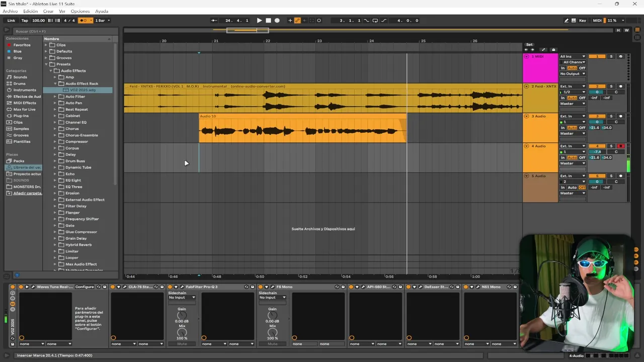Image resolution: width=644 pixels, height=362 pixels.
Task: Expand the Hybrid Reverb folder
Action: coord(55,245)
